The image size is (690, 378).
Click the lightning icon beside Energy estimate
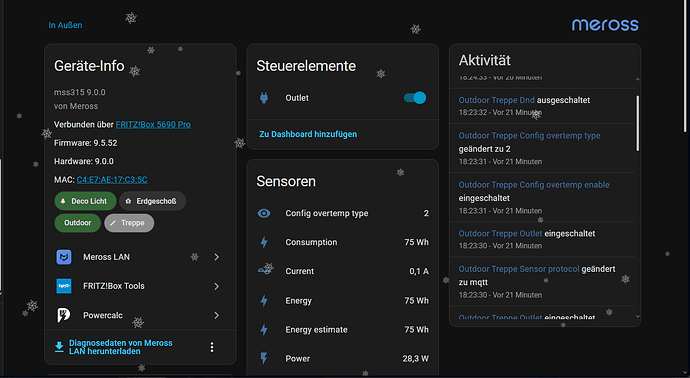[x=264, y=330]
